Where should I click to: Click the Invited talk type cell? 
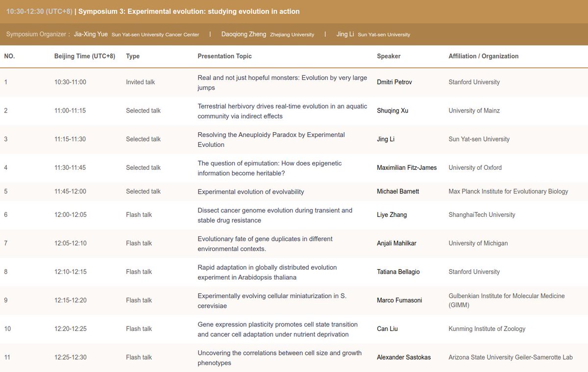(x=140, y=82)
